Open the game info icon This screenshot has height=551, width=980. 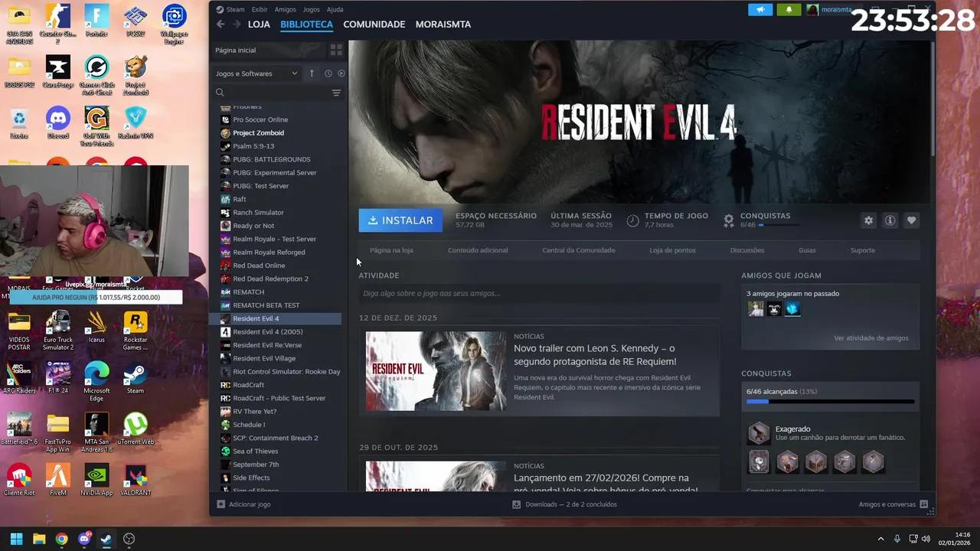[890, 220]
